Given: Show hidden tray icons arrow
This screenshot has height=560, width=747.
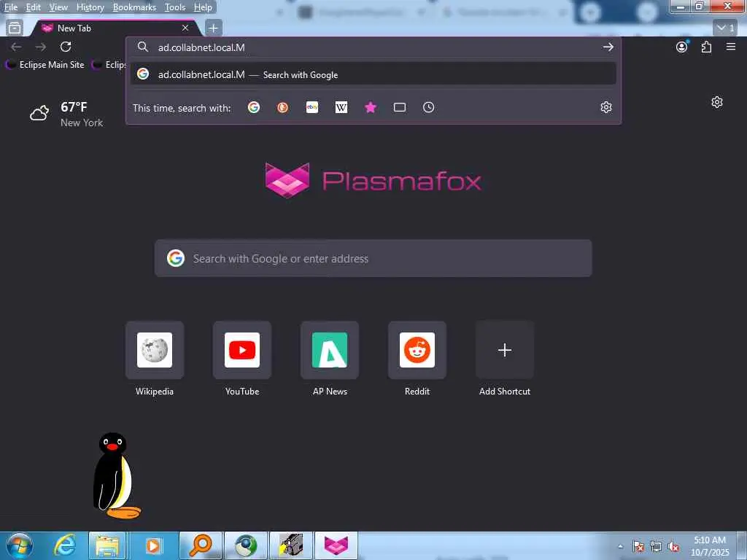Looking at the screenshot, I should click(x=620, y=547).
